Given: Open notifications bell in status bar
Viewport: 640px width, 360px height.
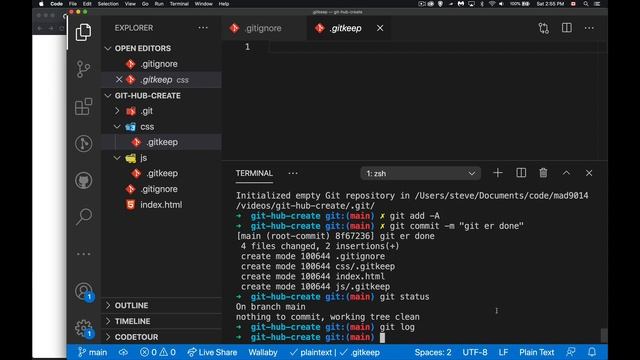Looking at the screenshot, I should point(592,352).
